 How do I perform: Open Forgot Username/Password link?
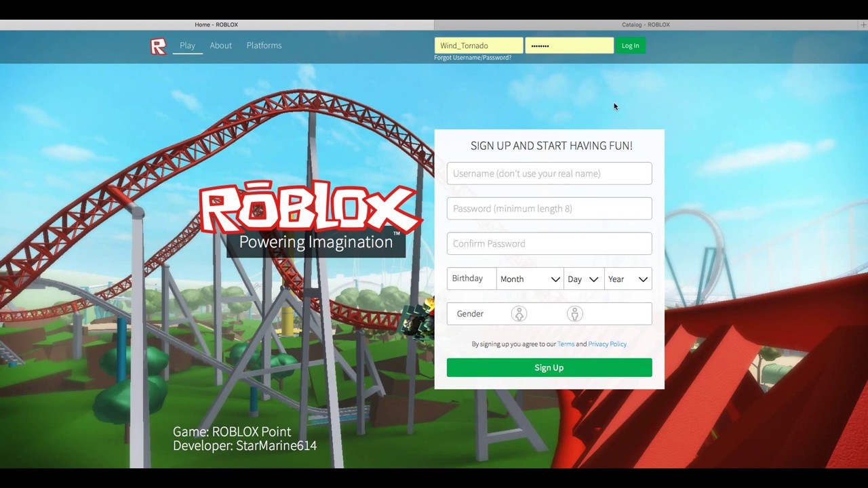point(473,58)
